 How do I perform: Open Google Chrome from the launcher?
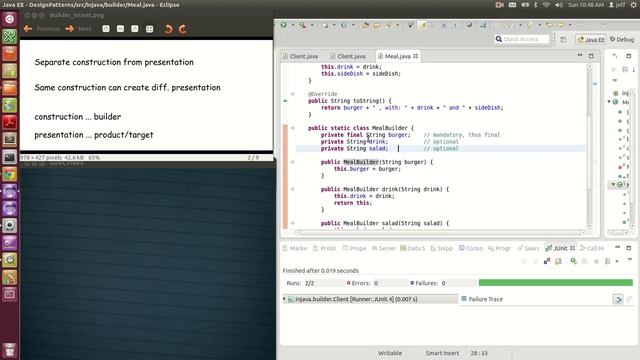click(9, 175)
